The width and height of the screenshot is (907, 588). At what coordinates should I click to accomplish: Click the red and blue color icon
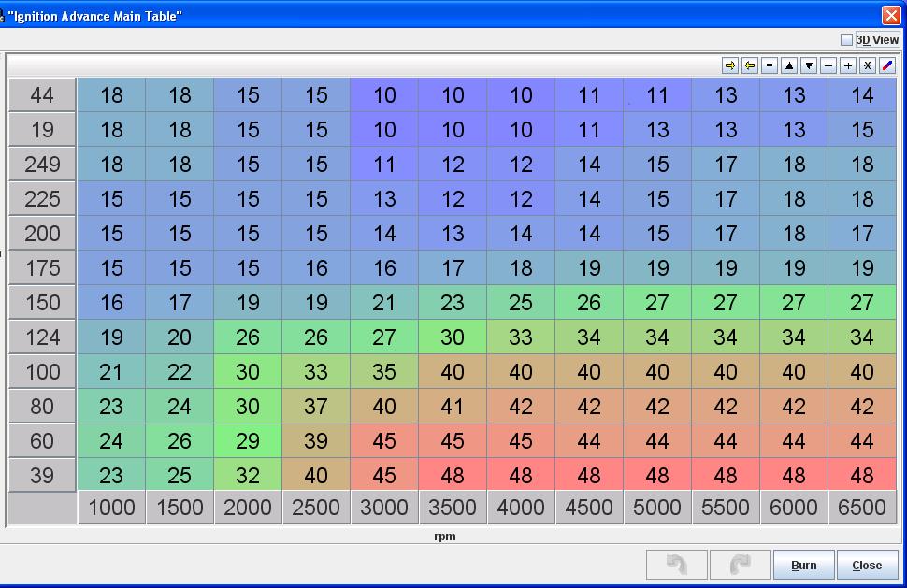click(887, 65)
